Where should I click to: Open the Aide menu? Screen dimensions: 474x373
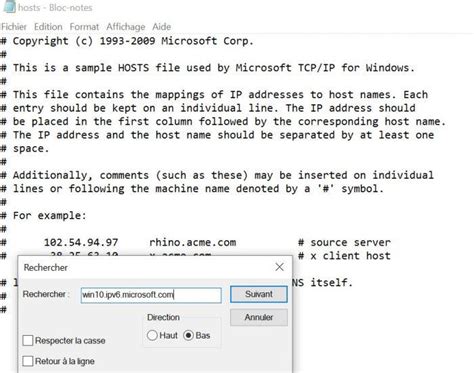161,27
